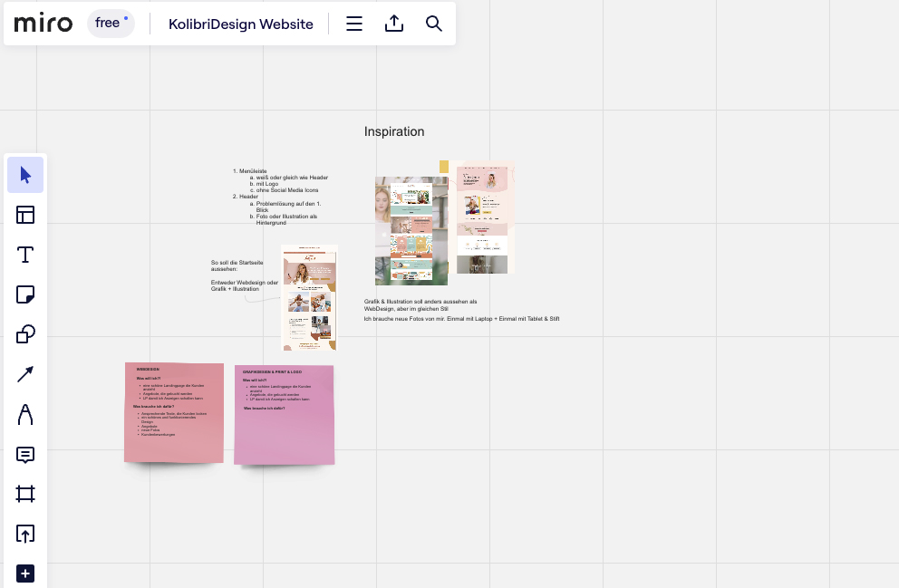
Task: Select the connection line arrow tool
Action: pyautogui.click(x=25, y=374)
